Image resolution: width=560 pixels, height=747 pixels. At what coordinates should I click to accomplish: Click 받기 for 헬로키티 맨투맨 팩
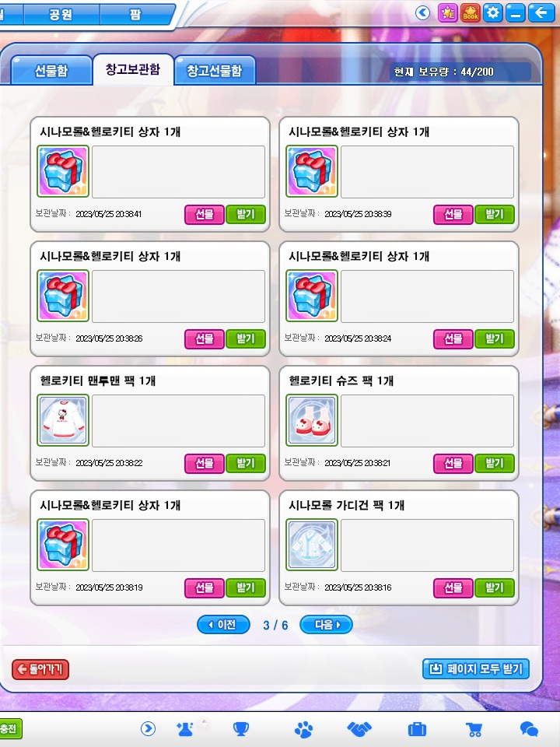(x=246, y=463)
